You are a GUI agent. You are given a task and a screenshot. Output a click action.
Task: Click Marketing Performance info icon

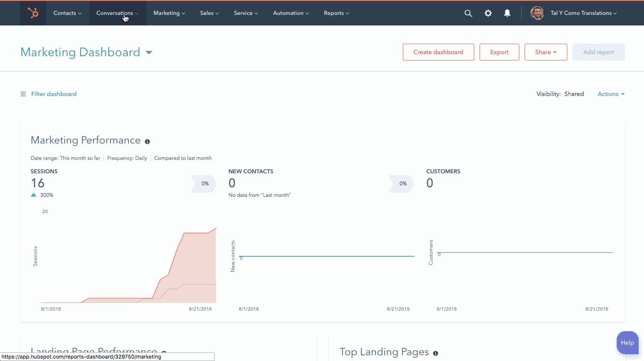(147, 142)
